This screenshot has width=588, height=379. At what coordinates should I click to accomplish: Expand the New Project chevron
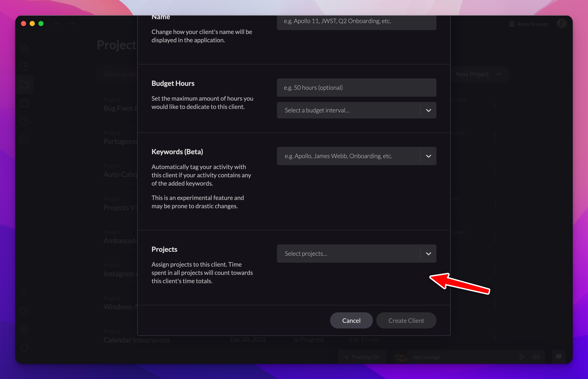point(498,74)
